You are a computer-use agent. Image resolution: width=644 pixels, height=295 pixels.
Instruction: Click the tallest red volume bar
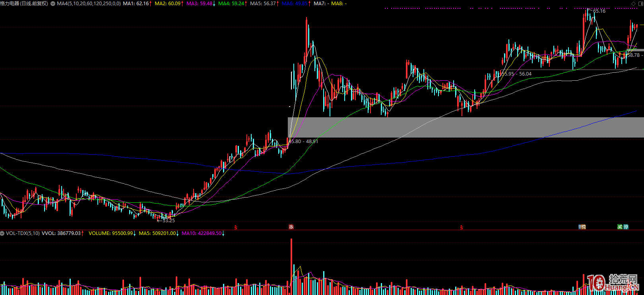(x=291, y=266)
